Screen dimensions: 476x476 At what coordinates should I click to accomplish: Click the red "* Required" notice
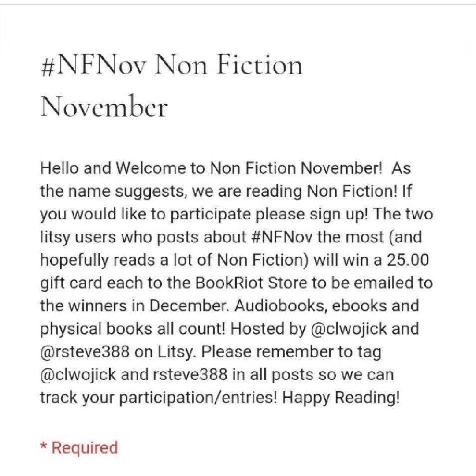coord(79,447)
